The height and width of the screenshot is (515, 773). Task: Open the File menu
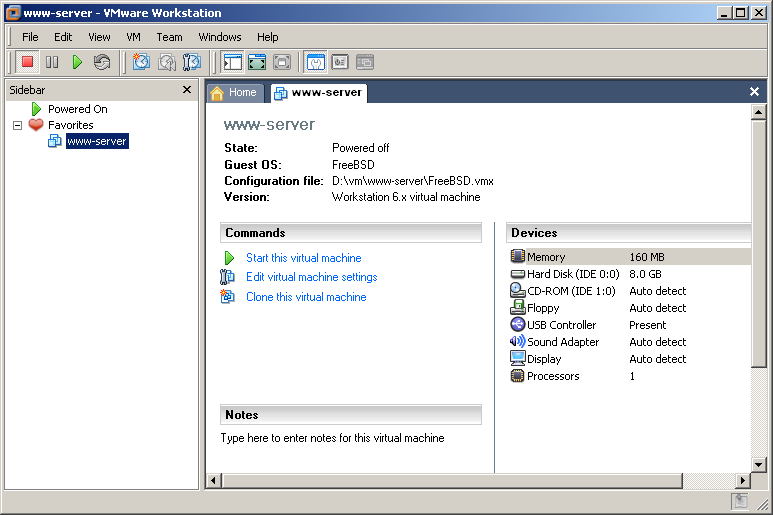pyautogui.click(x=30, y=37)
